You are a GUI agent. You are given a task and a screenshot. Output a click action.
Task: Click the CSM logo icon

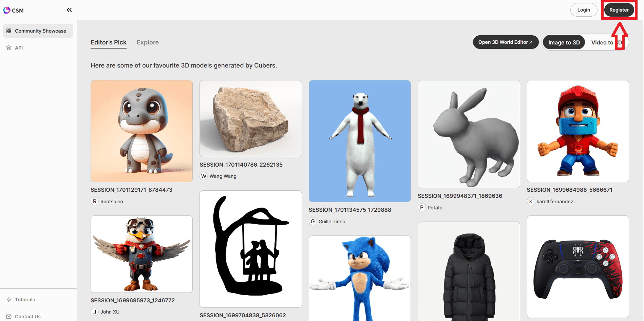pyautogui.click(x=7, y=10)
